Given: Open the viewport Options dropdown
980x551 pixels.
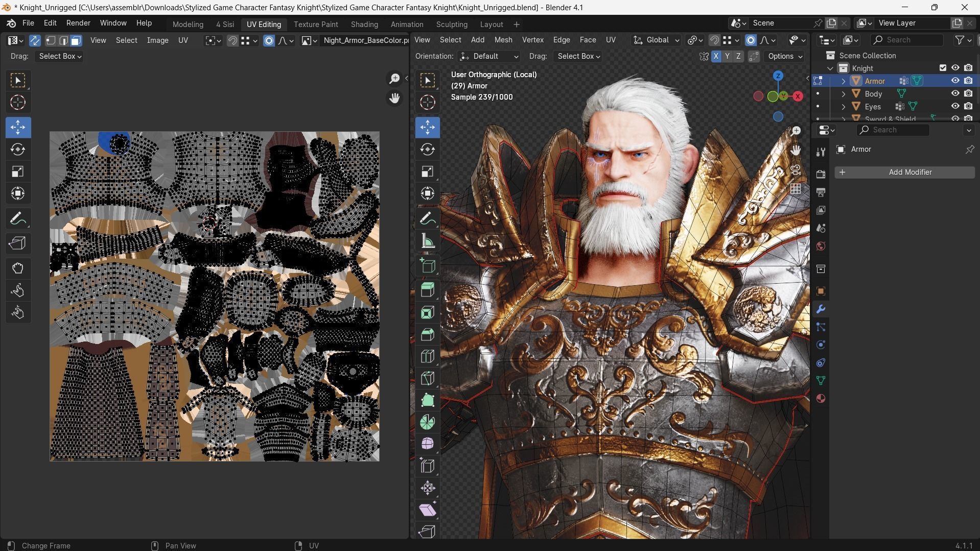Looking at the screenshot, I should coord(784,56).
